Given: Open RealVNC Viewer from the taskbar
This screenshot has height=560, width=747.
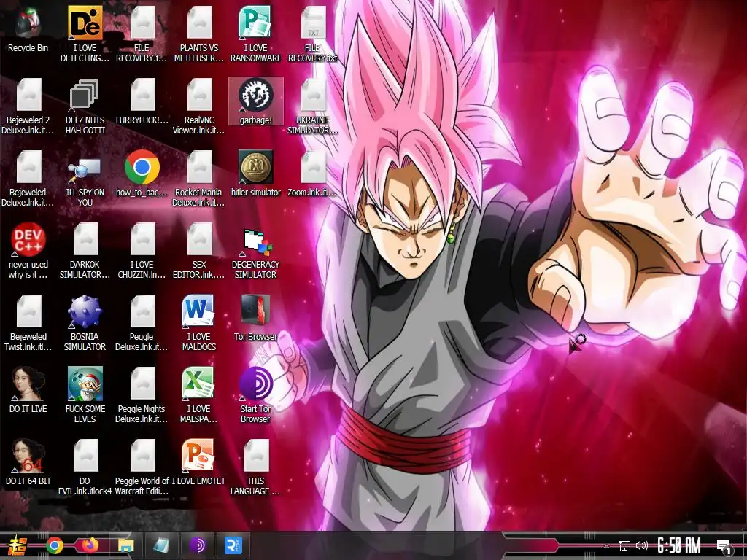Looking at the screenshot, I should coord(233,545).
